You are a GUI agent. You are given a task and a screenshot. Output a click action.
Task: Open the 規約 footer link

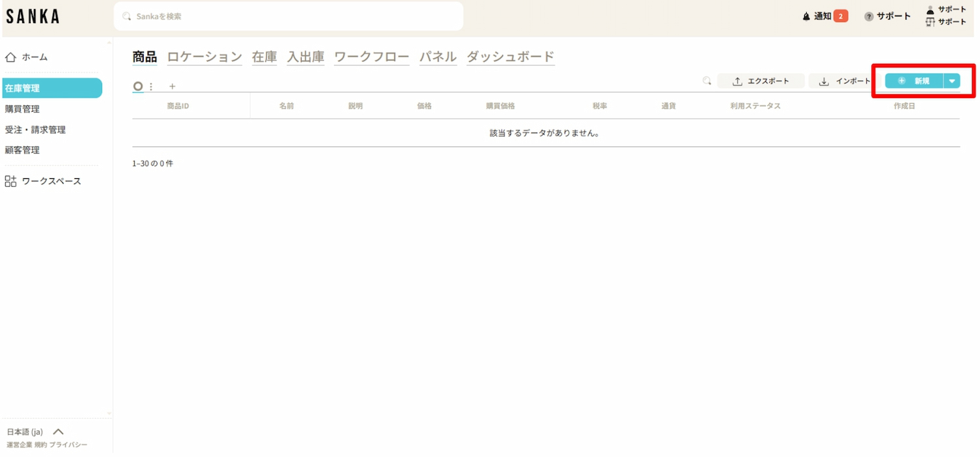pos(41,445)
